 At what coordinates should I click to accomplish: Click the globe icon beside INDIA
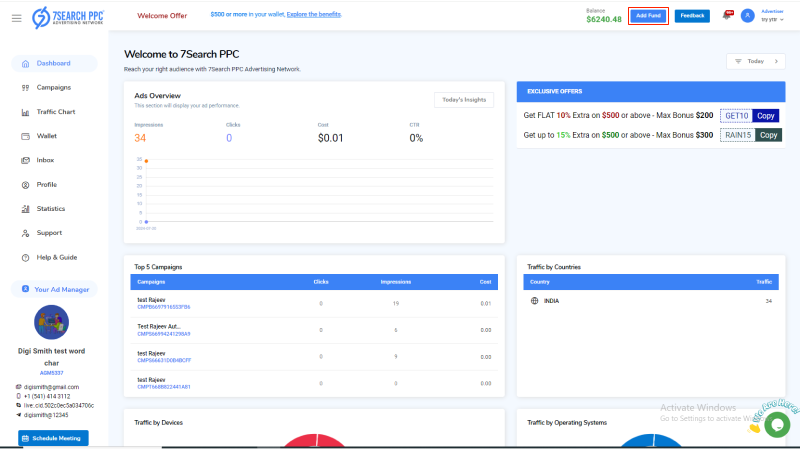534,301
